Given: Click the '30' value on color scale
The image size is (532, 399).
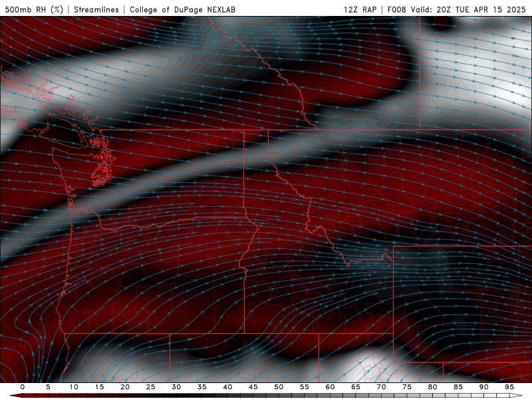Looking at the screenshot, I should [176, 387].
